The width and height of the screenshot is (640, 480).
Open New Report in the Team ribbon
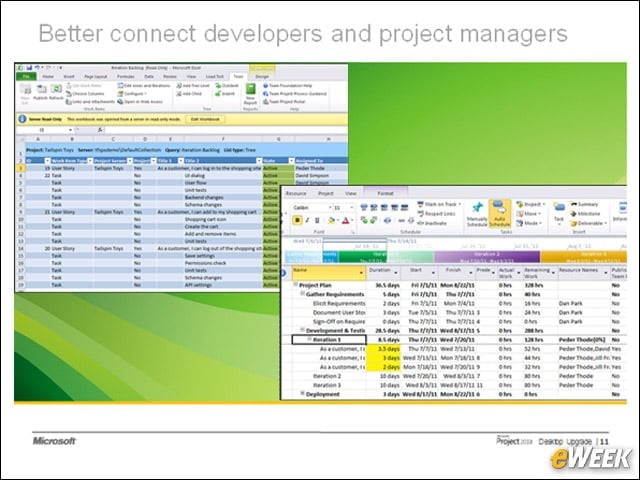[x=250, y=94]
